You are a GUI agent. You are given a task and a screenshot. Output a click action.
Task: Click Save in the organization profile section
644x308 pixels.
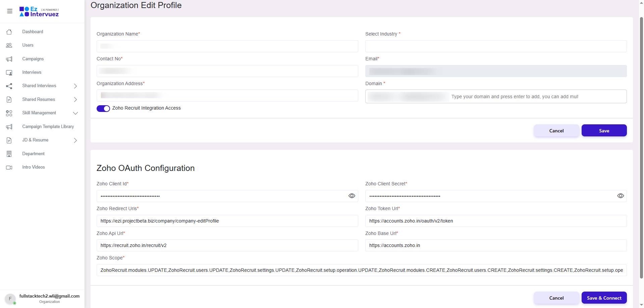pos(604,131)
